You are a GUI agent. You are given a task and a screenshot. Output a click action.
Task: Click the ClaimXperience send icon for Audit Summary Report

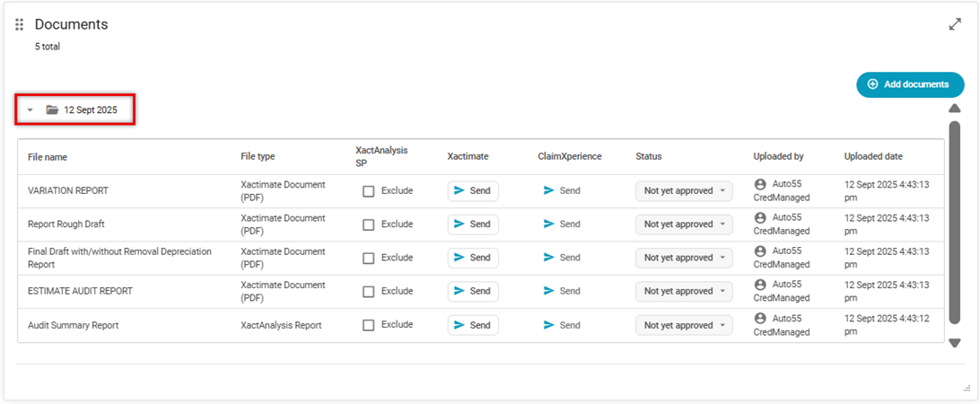[x=549, y=325]
